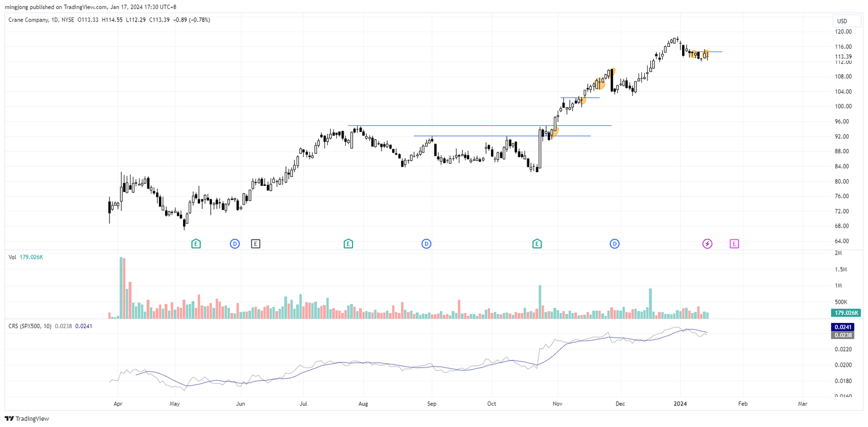This screenshot has width=868, height=427.
Task: Click the blue dividend D icon near June
Action: pyautogui.click(x=235, y=243)
